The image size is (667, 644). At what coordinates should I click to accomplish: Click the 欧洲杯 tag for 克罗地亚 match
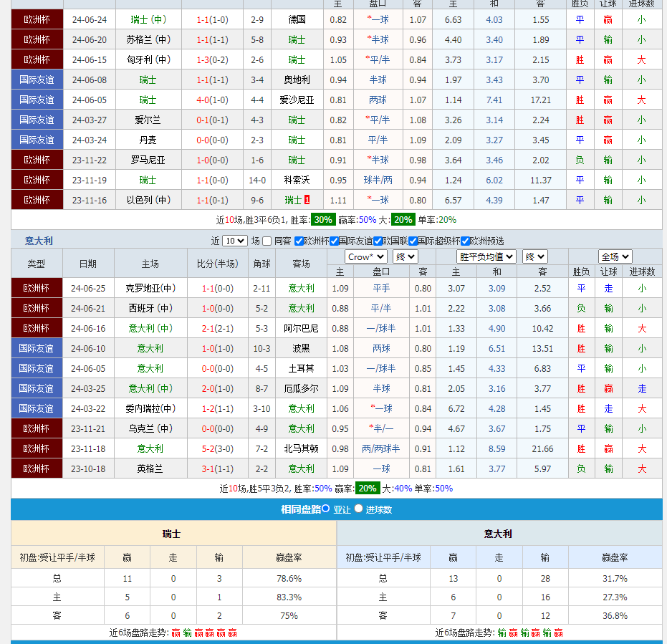coord(37,289)
